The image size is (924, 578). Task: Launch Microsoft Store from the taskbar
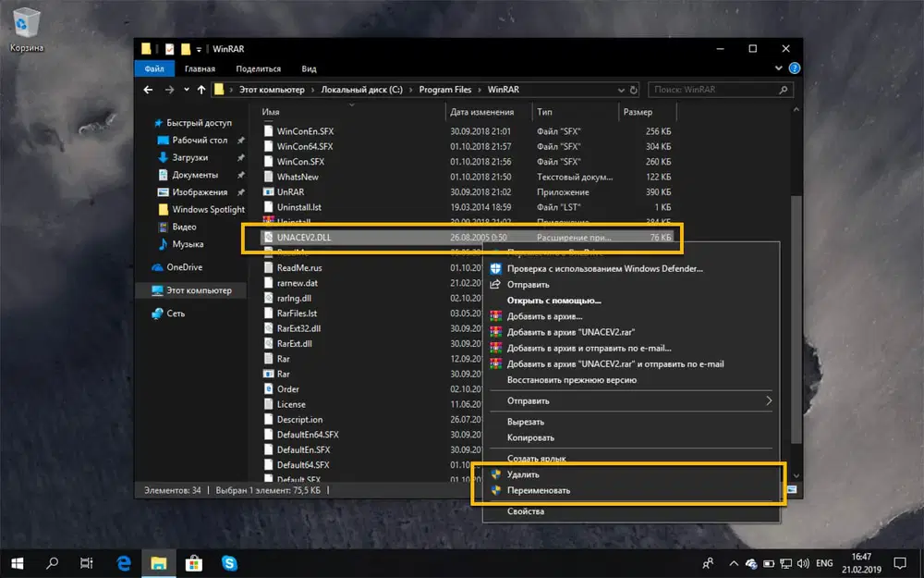pos(194,561)
